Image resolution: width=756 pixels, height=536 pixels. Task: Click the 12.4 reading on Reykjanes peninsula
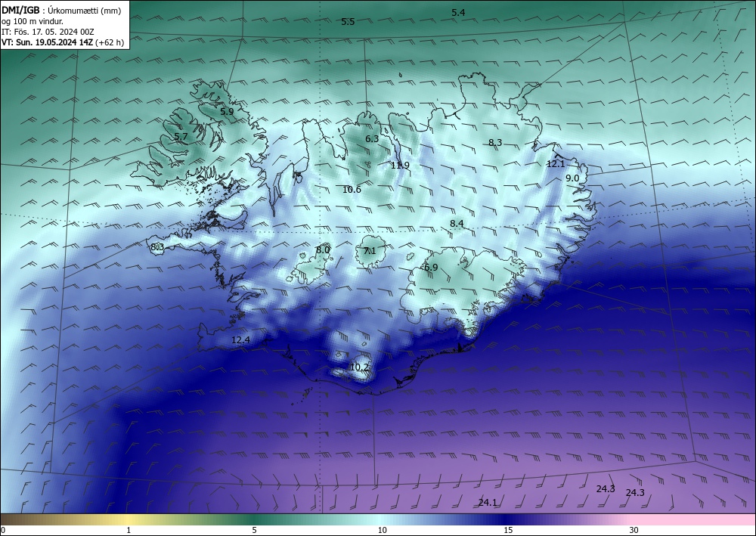click(x=240, y=340)
